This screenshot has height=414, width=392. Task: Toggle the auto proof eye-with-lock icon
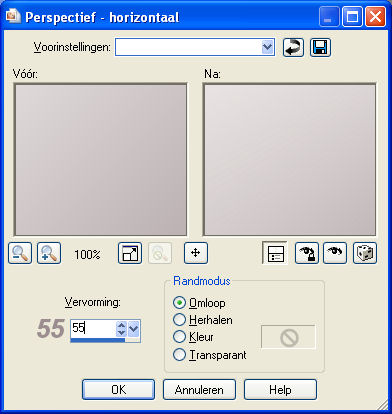pyautogui.click(x=307, y=253)
